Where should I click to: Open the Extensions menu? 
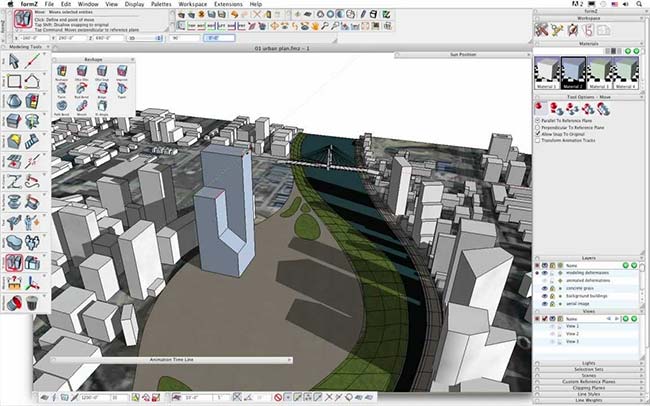(228, 4)
